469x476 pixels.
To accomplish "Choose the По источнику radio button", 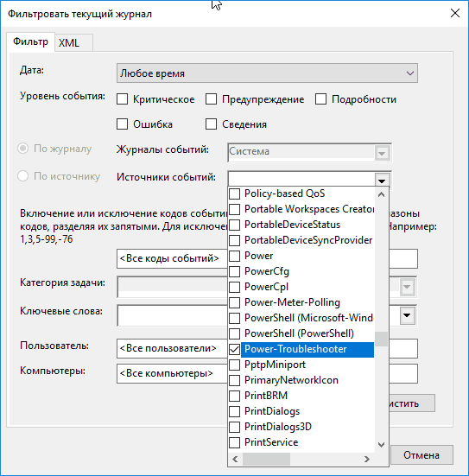I will coord(22,176).
